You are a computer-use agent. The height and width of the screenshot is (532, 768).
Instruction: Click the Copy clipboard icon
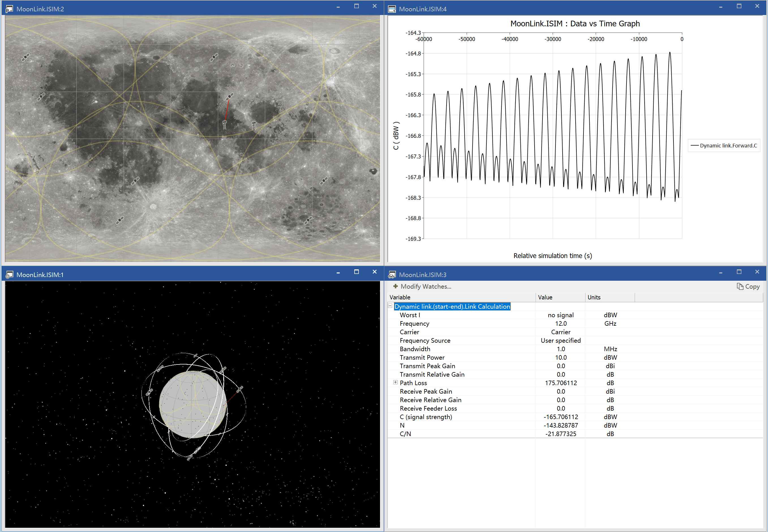[740, 286]
